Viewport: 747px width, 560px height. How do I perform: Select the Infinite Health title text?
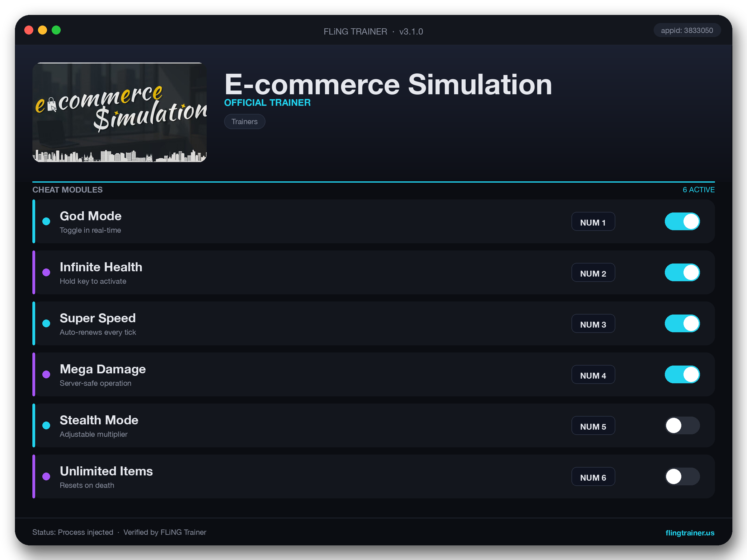pyautogui.click(x=101, y=267)
